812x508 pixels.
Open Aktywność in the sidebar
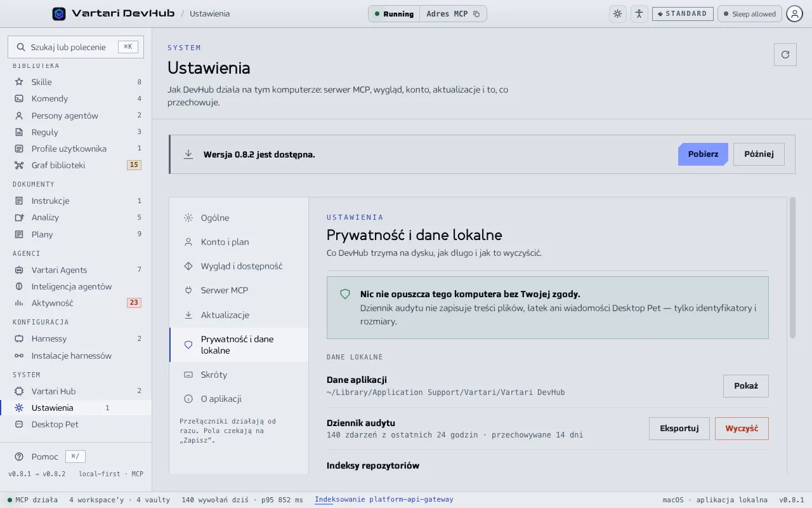76,303
